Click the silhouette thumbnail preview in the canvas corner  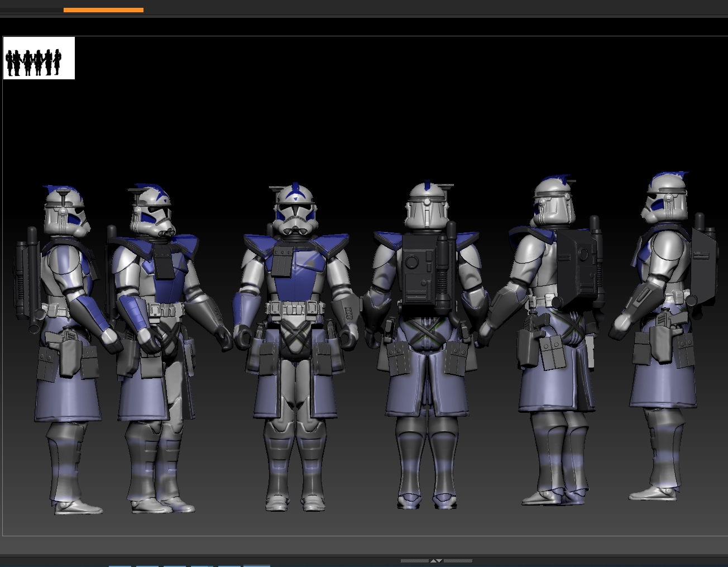tap(39, 58)
